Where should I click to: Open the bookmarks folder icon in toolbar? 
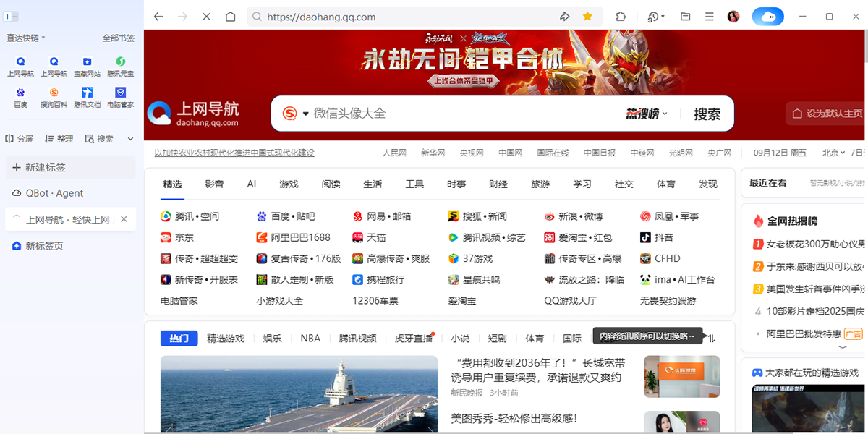click(x=685, y=16)
